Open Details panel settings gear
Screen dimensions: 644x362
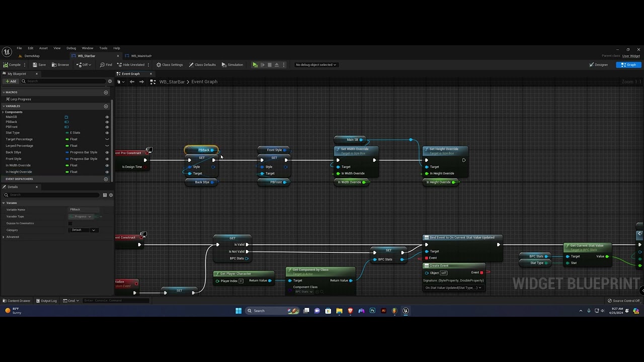click(x=111, y=195)
